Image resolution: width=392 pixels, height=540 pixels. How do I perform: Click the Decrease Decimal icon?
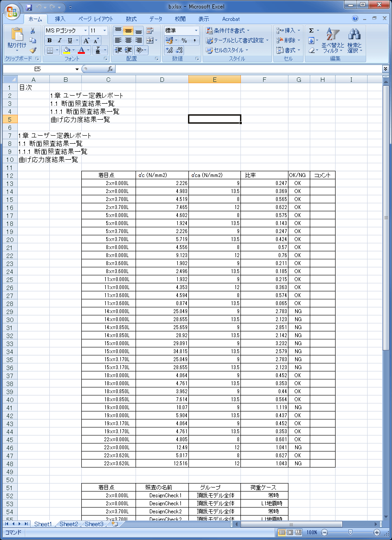[x=180, y=50]
